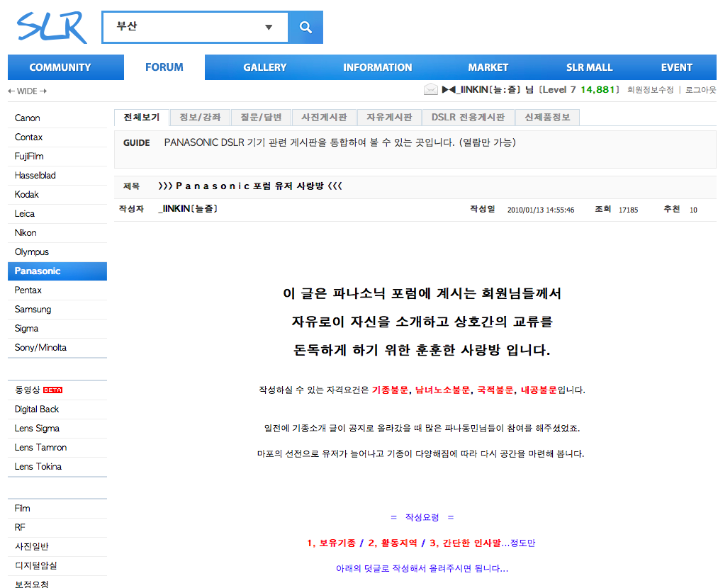Switch to the GALLERY menu

point(264,67)
